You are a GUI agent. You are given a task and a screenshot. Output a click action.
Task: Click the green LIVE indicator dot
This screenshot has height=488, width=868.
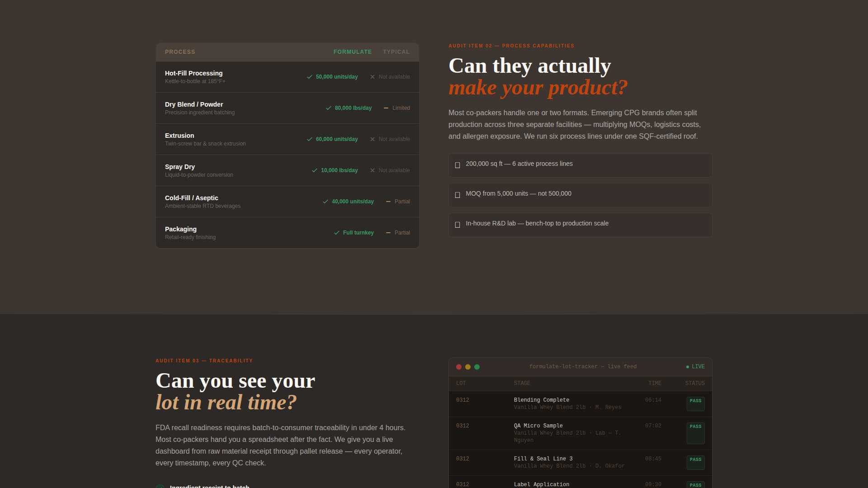coord(688,366)
